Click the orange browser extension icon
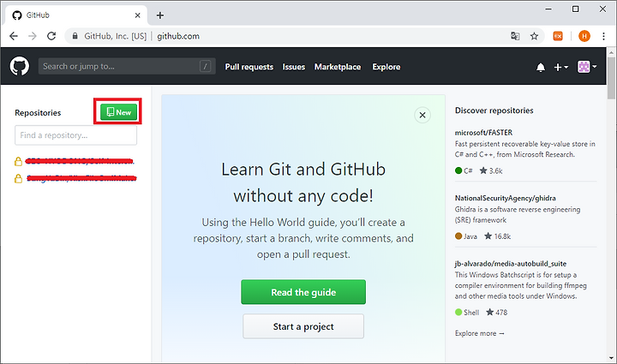This screenshot has width=617, height=364. pos(558,36)
